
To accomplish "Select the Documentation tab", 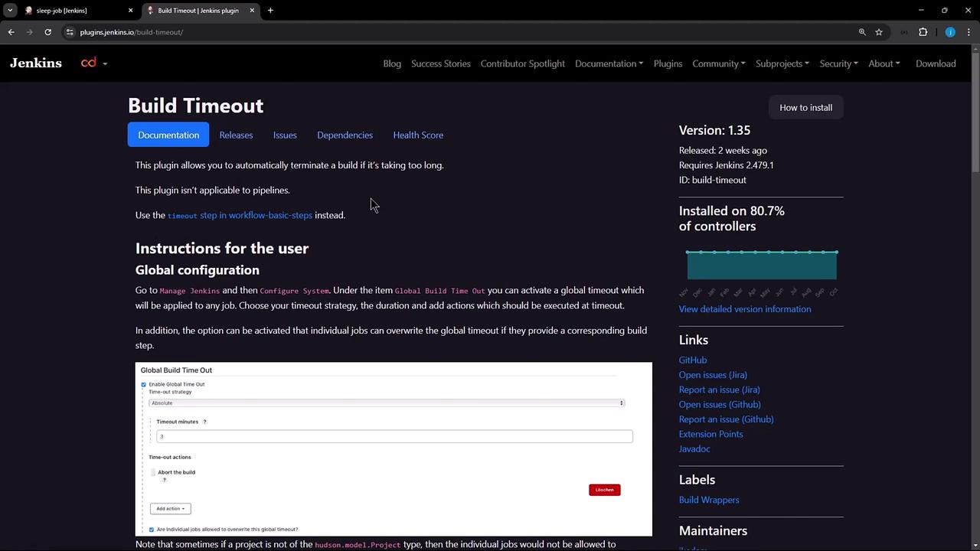I will pyautogui.click(x=168, y=135).
